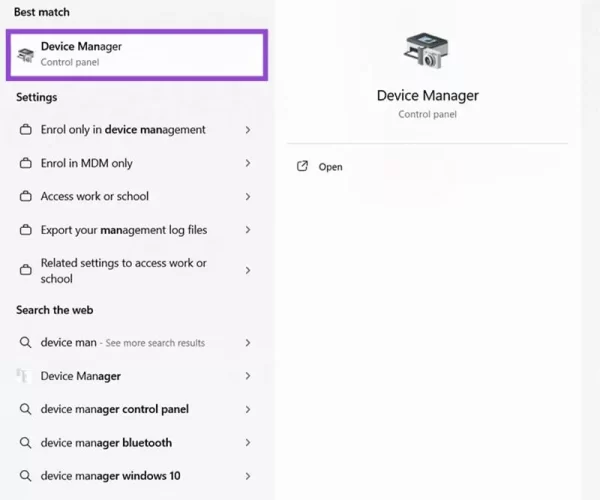The image size is (600, 500).
Task: Select Enrol only in device management setting
Action: point(123,130)
